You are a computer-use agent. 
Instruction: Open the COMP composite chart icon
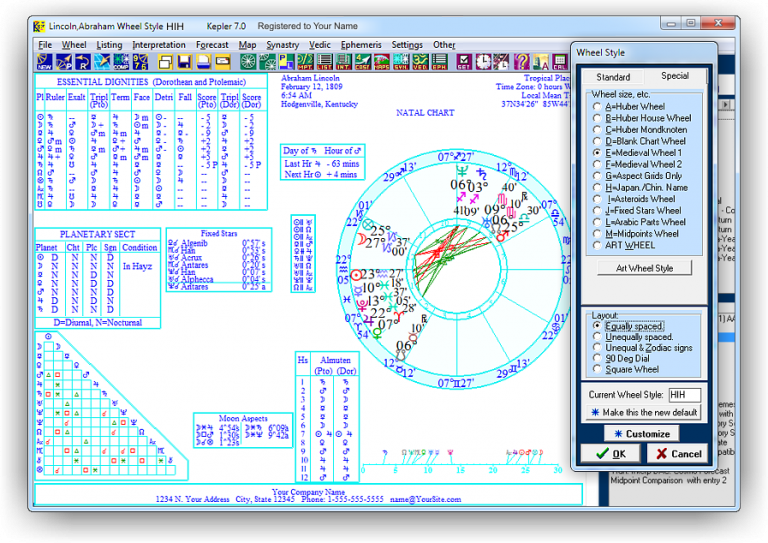coord(120,62)
